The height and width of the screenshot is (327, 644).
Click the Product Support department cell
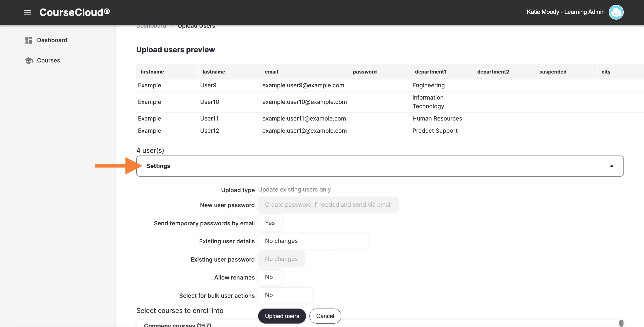(x=435, y=131)
